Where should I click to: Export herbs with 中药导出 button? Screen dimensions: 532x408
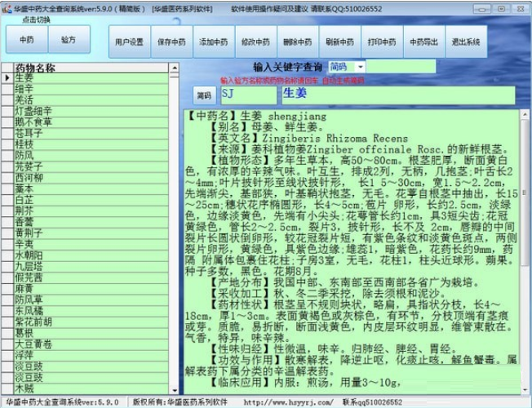pos(423,42)
